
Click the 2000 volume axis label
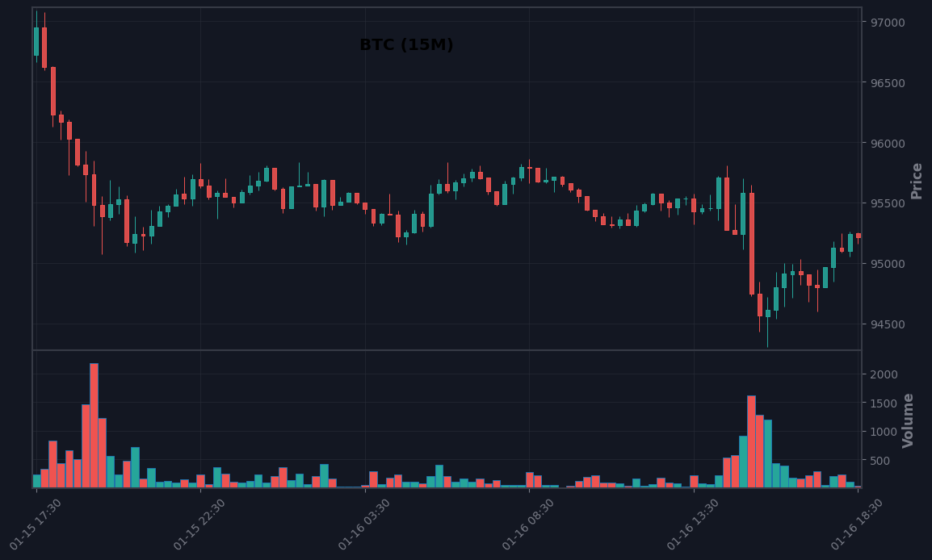coord(884,374)
